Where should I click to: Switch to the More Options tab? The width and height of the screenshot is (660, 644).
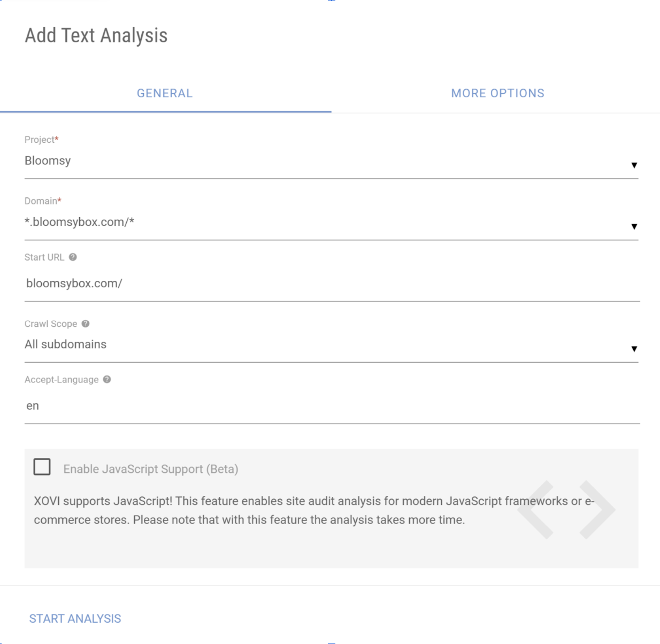[x=497, y=94]
